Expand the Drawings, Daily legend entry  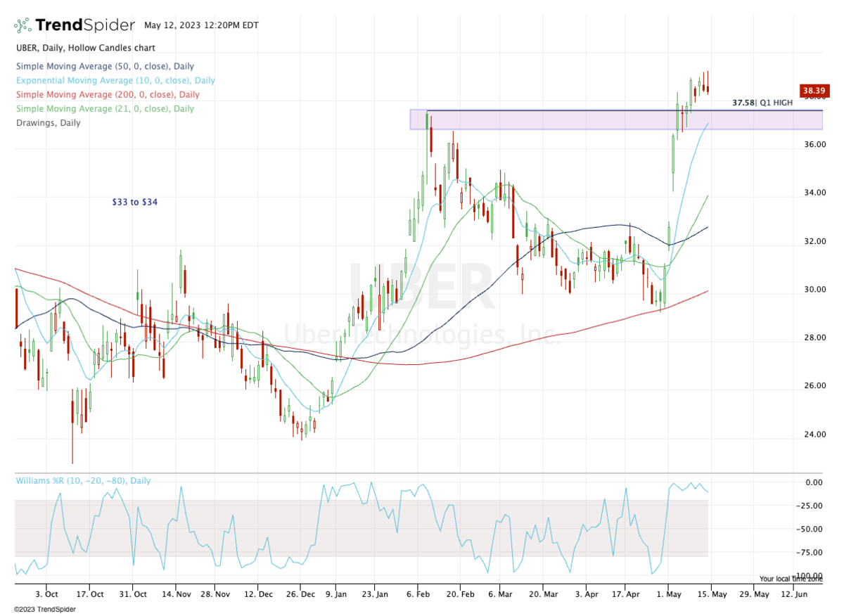point(48,123)
